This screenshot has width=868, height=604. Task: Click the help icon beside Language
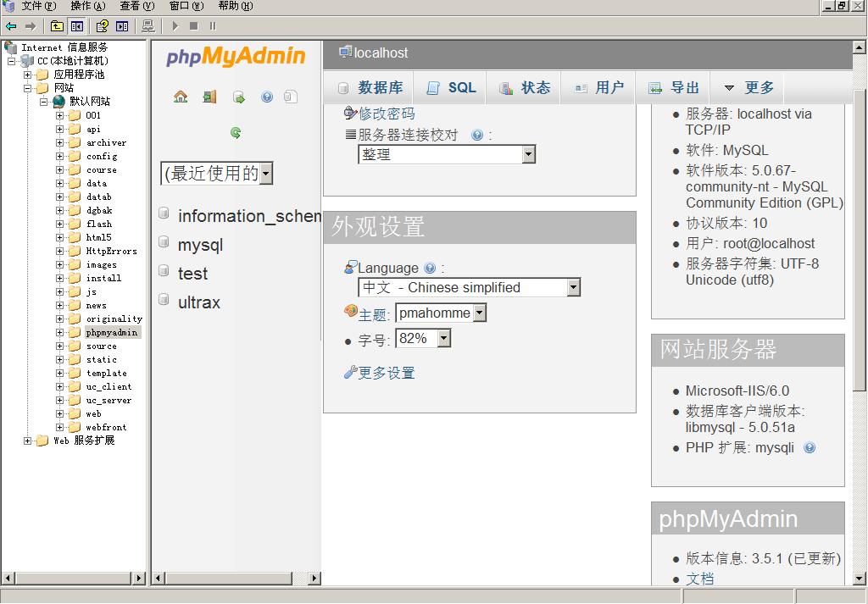[x=430, y=269]
